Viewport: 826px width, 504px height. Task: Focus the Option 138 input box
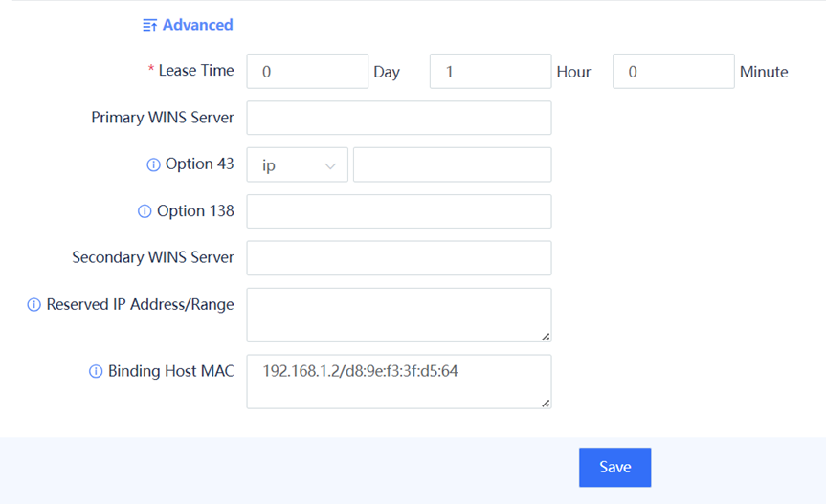click(x=398, y=211)
